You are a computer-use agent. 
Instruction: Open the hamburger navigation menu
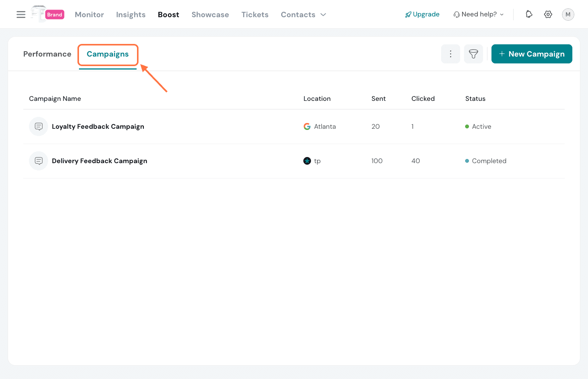click(21, 14)
